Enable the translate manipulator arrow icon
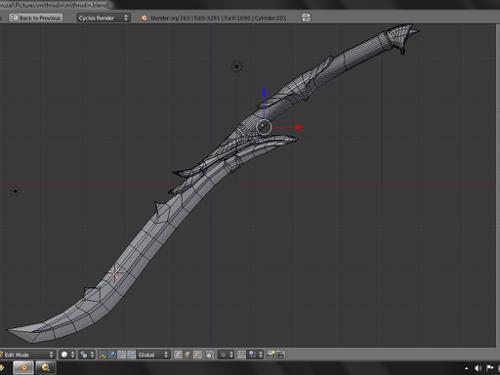Viewport: 500px width, 375px height. tap(112, 355)
